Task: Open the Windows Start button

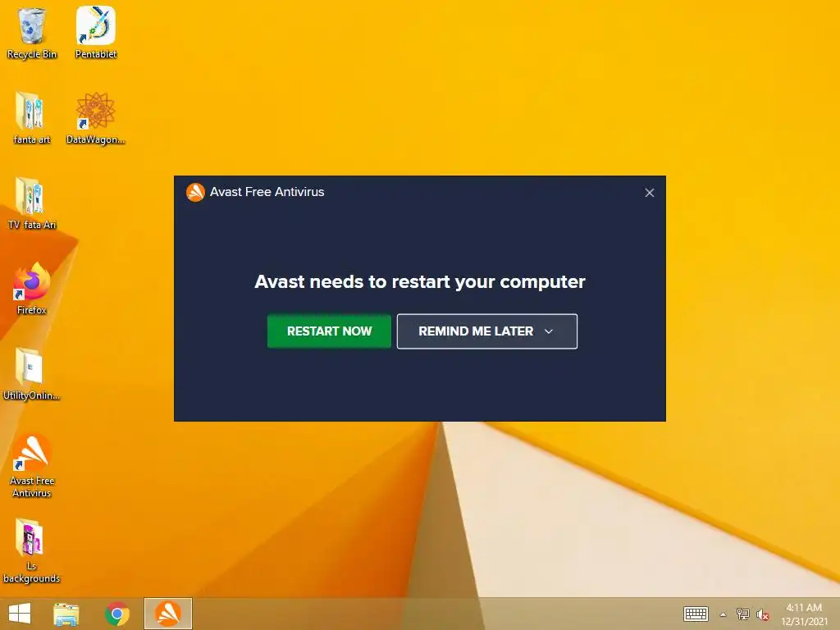Action: click(20, 614)
